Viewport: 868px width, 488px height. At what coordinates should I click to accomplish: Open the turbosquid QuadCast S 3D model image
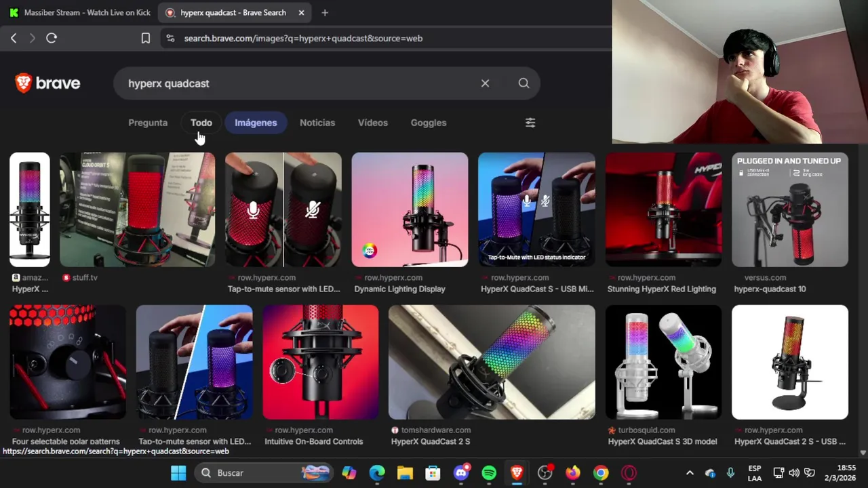(663, 362)
